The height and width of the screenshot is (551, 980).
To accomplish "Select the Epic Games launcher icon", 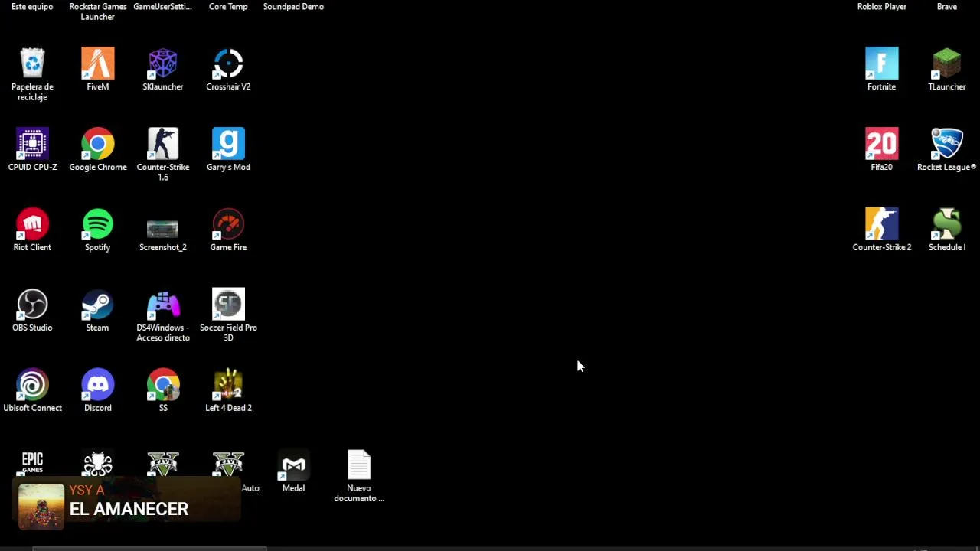I will click(x=32, y=463).
